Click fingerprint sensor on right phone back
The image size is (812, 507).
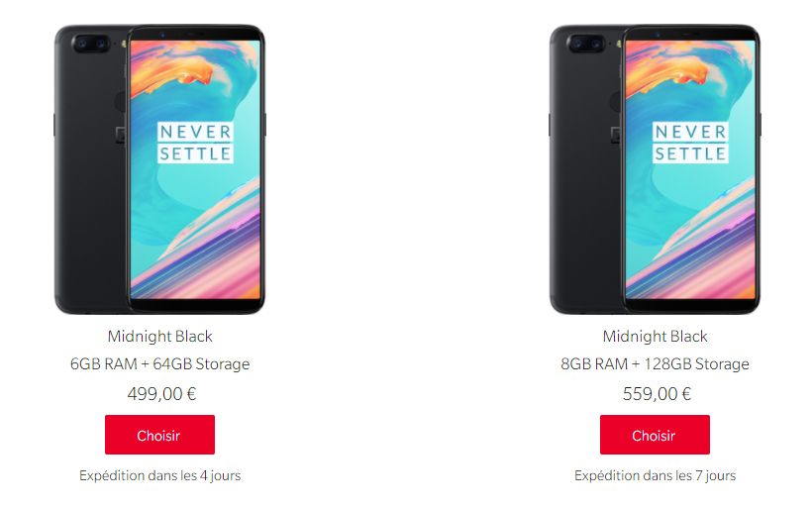coord(616,102)
